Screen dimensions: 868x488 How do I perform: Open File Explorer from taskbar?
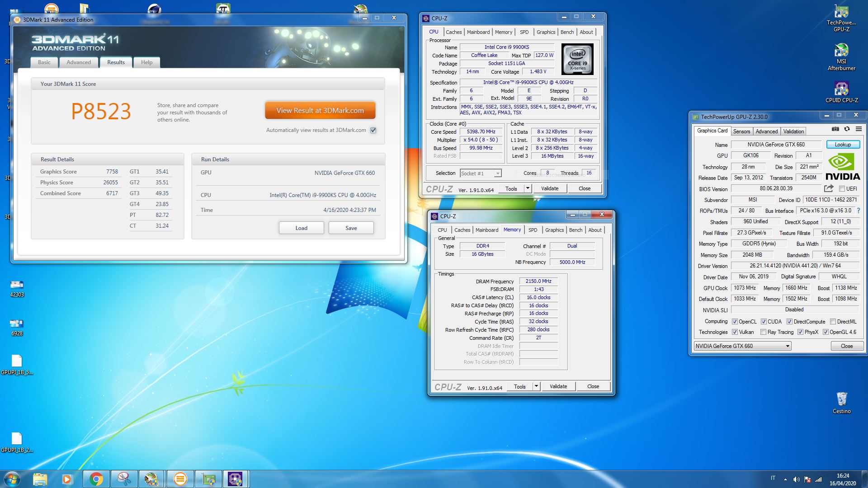pyautogui.click(x=40, y=479)
